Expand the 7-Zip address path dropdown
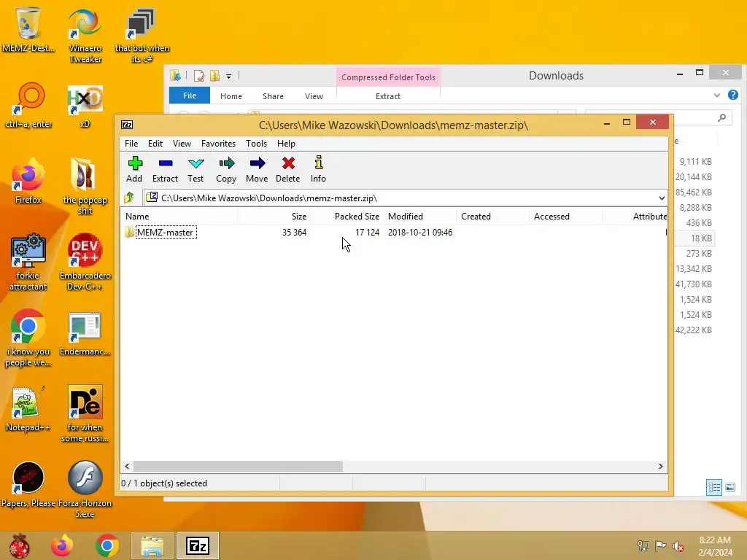This screenshot has height=560, width=747. [662, 198]
